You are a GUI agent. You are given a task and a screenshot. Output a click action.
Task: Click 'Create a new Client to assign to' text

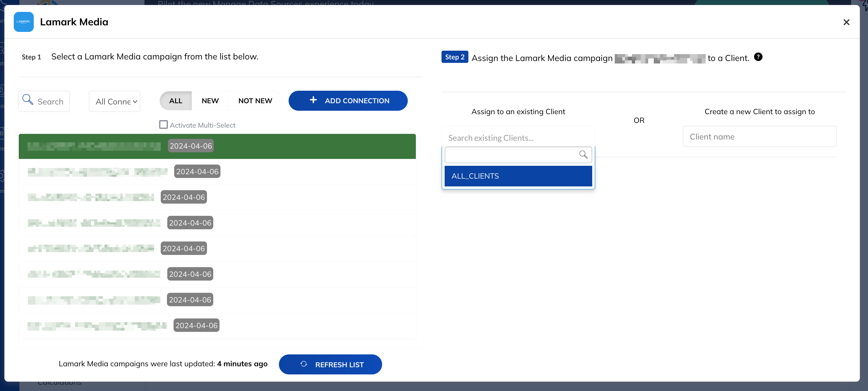point(759,112)
